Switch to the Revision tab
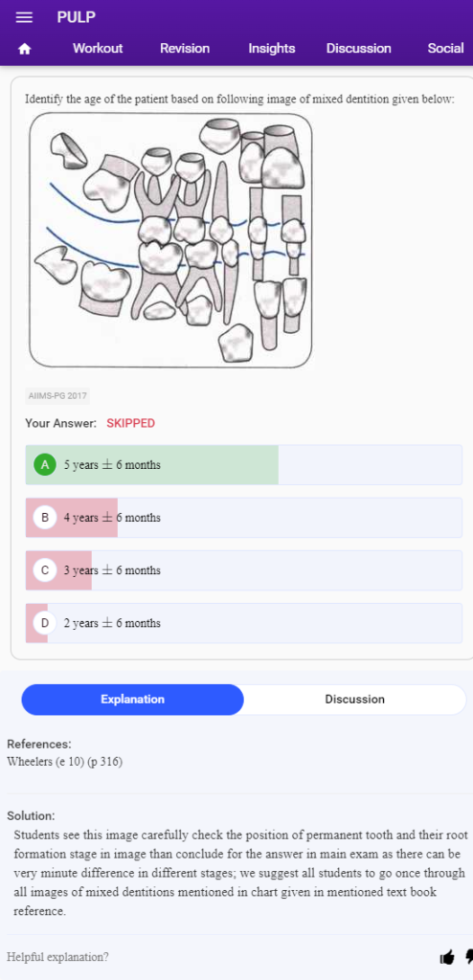473x980 pixels. tap(185, 48)
